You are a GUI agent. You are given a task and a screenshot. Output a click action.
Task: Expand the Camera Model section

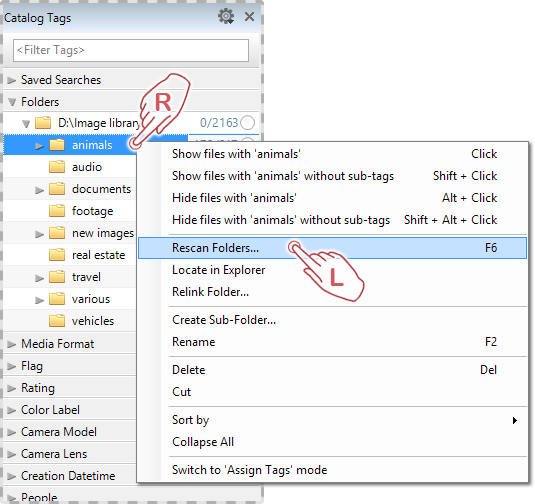tap(12, 432)
